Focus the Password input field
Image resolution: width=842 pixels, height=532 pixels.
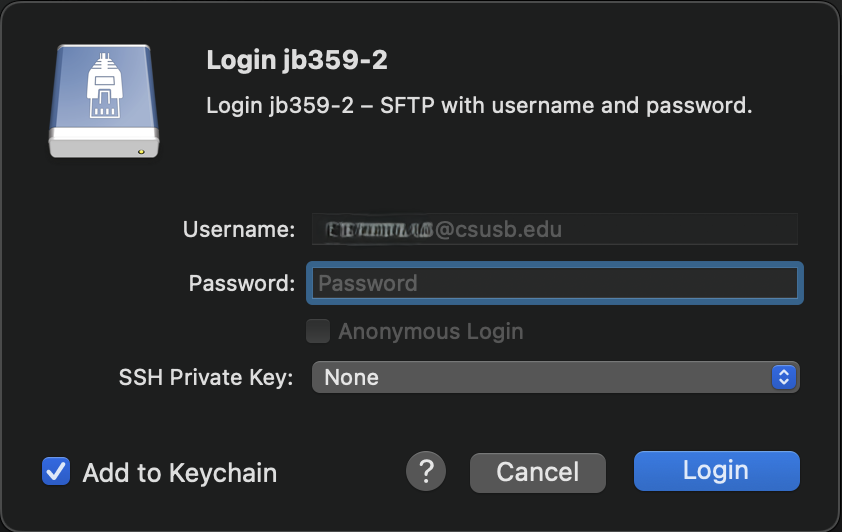tap(555, 283)
